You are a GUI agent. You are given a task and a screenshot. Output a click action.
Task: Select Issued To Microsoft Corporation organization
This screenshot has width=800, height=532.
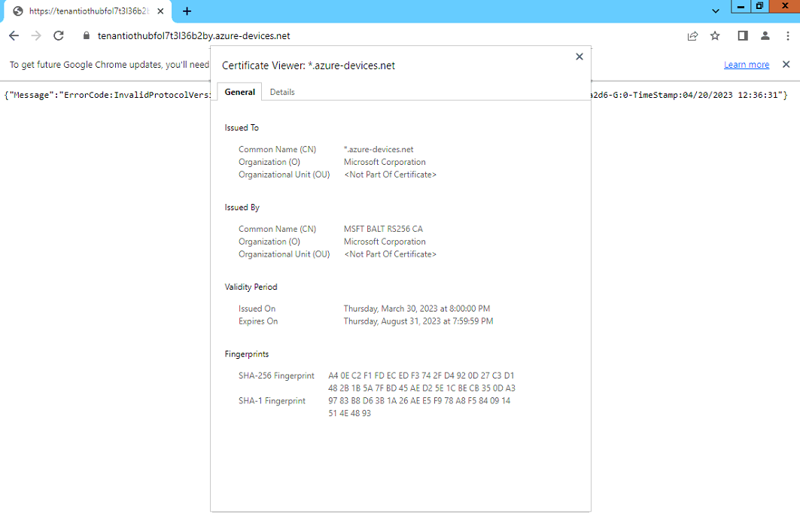(x=385, y=163)
